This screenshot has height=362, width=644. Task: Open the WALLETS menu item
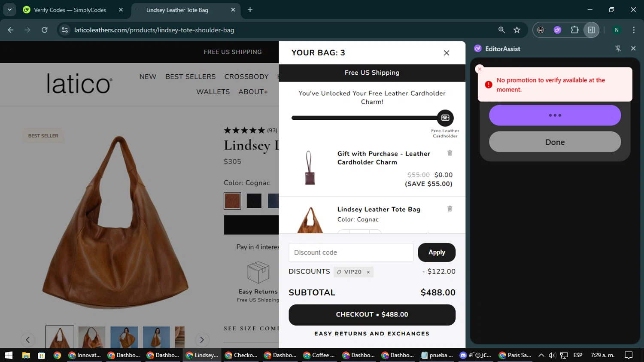(x=213, y=92)
